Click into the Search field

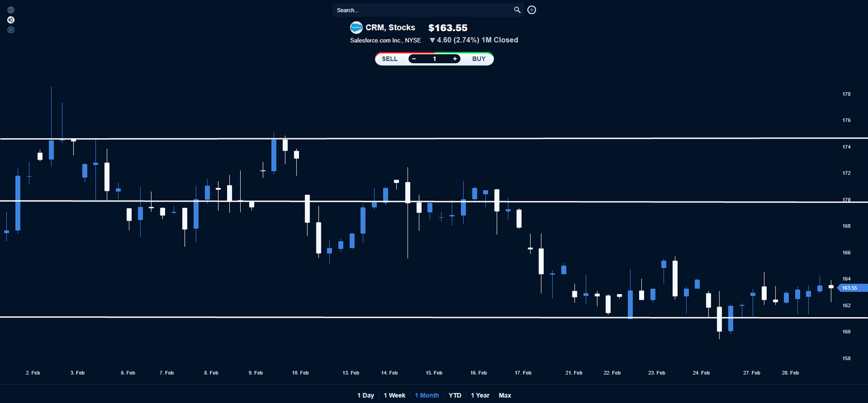tap(421, 10)
